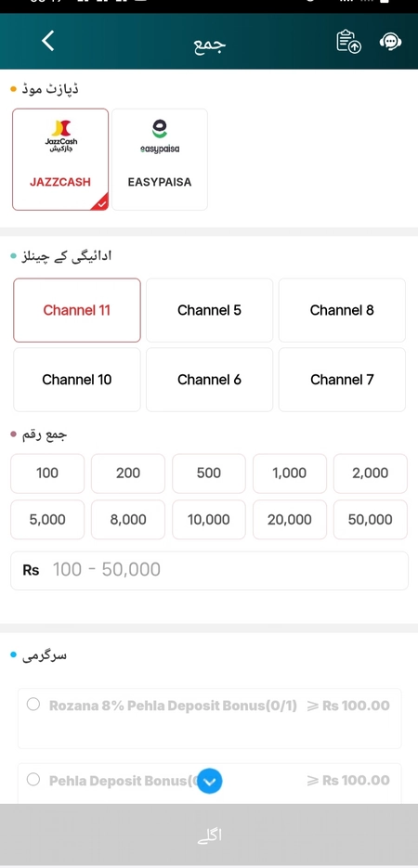The image size is (418, 868).
Task: Switch to Channel 8
Action: 342,310
